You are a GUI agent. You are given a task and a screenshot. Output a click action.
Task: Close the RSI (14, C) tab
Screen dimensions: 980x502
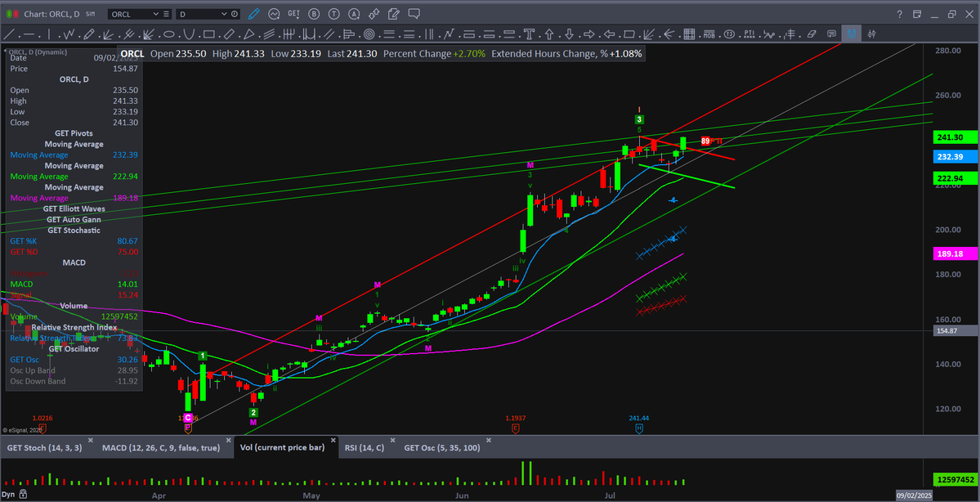393,440
